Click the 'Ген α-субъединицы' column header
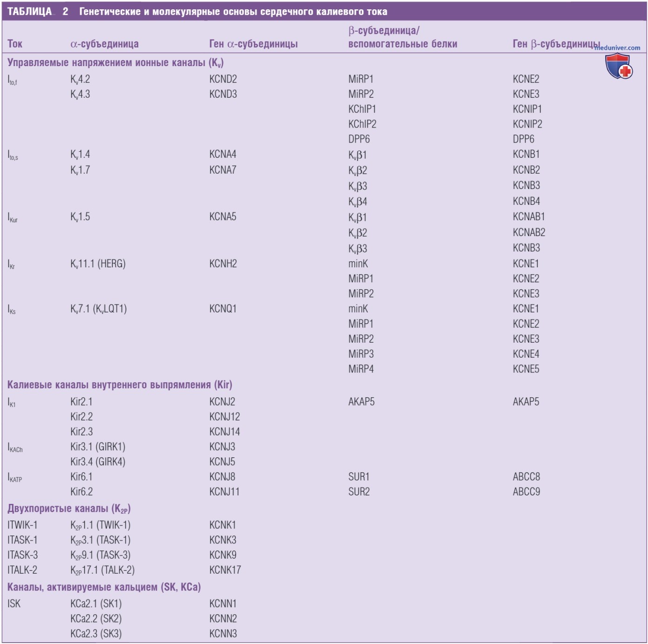Screen dimensions: 648x644 tap(253, 44)
